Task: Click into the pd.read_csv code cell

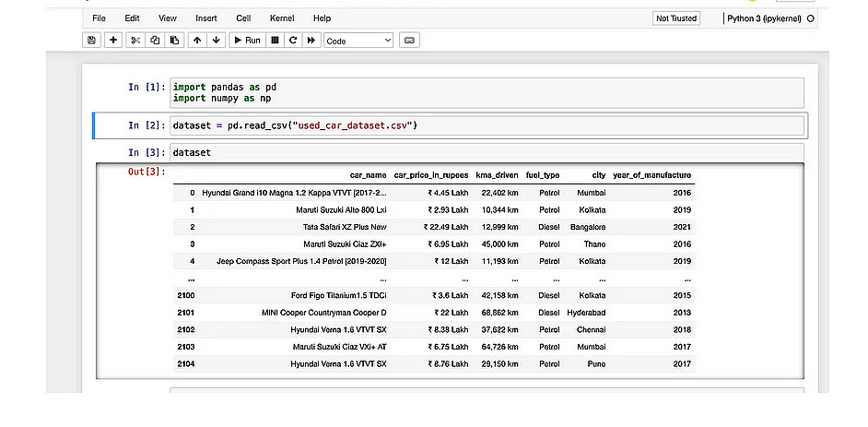Action: (487, 125)
